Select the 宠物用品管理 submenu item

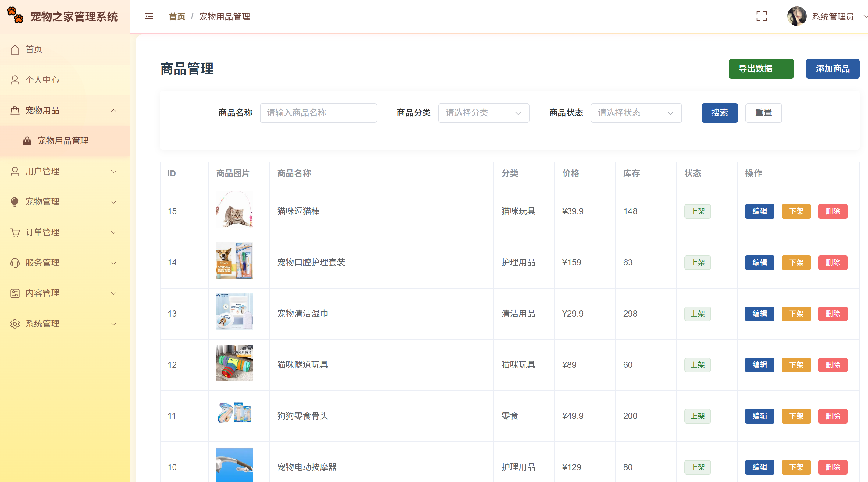[64, 141]
